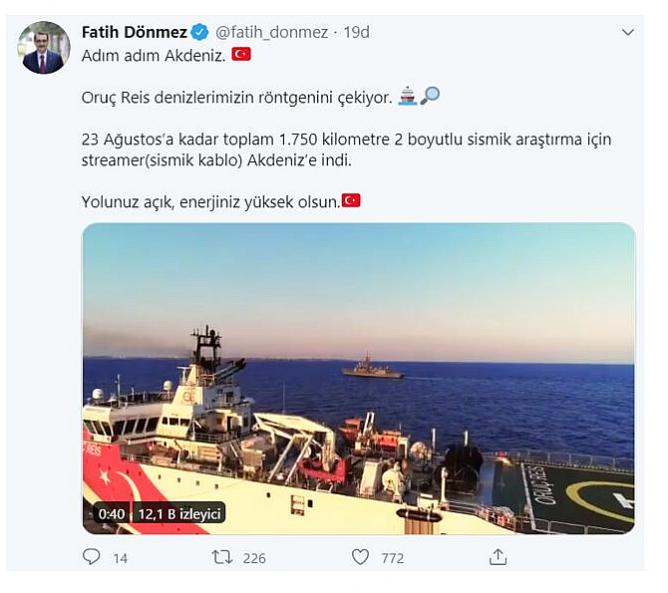Viewport: 668px width, 593px height.
Task: Click the magnifying glass emoji
Action: [x=429, y=95]
